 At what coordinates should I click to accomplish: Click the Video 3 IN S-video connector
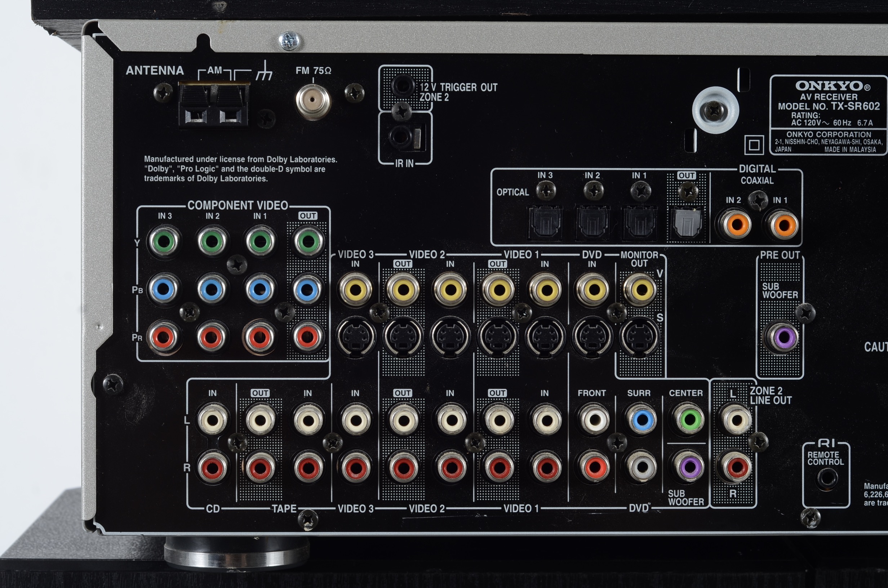click(355, 337)
